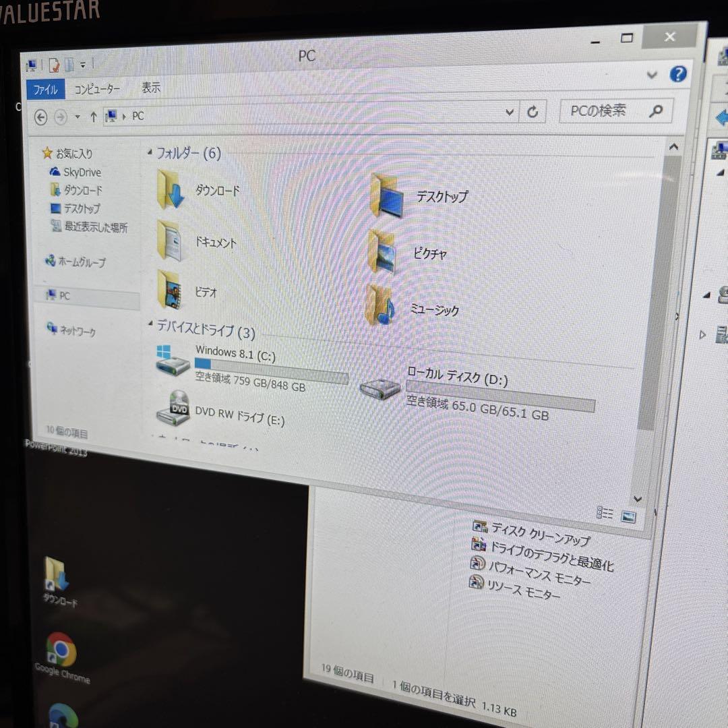Go up one level with up arrow
The height and width of the screenshot is (728, 728).
point(93,117)
